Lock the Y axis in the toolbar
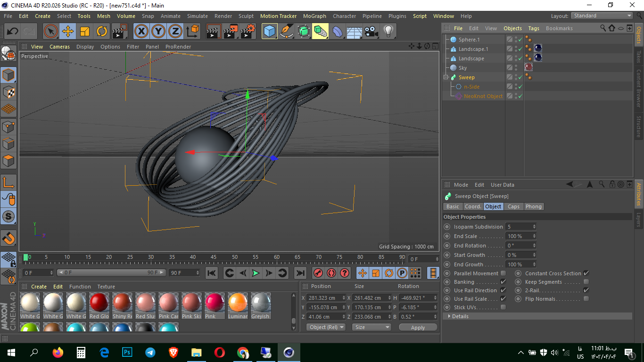 click(158, 31)
